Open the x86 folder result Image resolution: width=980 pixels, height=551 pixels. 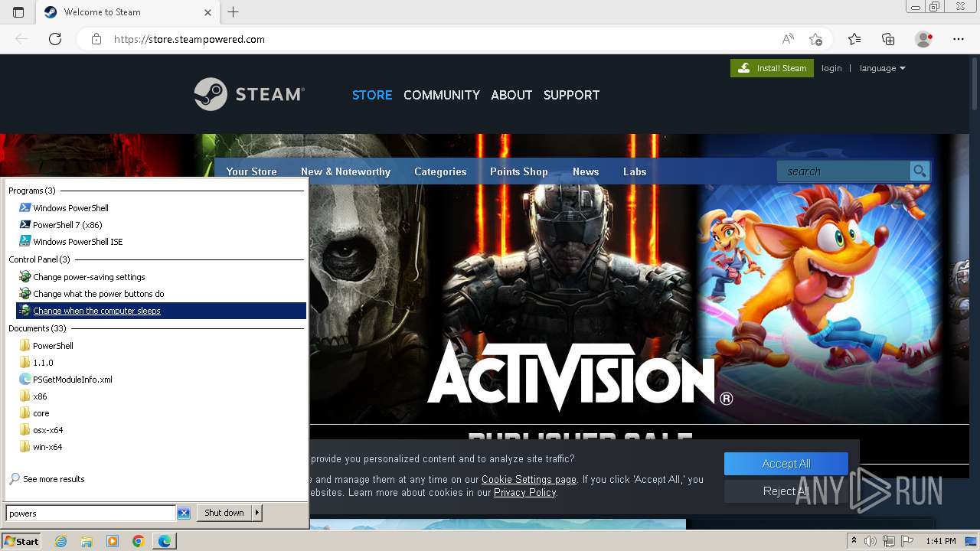point(40,396)
